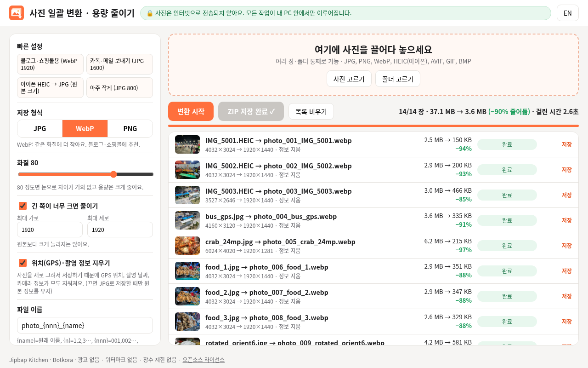Viewport: 588px width, 368px height.
Task: Click the IMG_5002.HEIC thumbnail
Action: click(x=187, y=170)
